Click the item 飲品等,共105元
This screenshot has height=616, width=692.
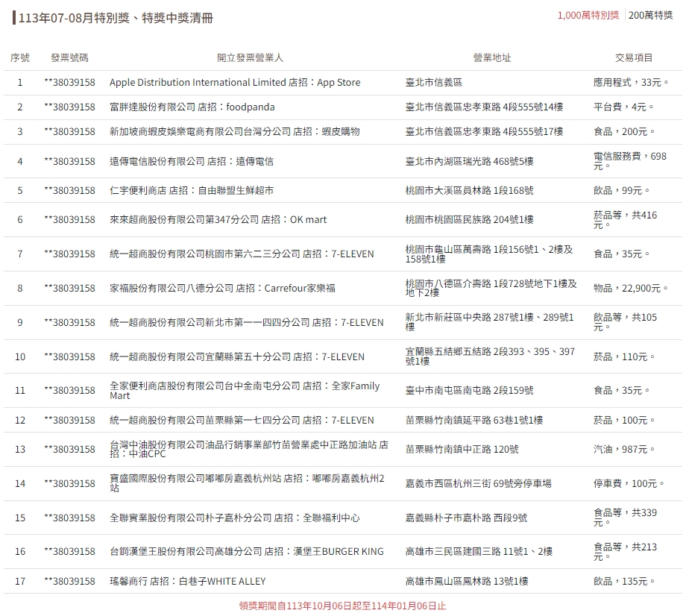pos(625,323)
